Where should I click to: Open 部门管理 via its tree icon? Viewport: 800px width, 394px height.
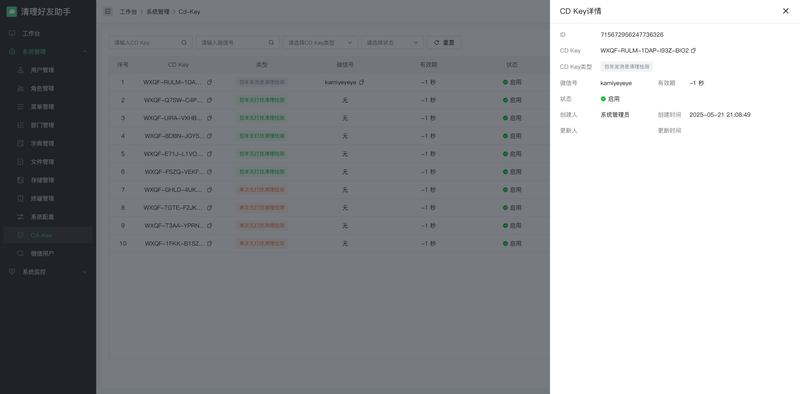point(20,125)
